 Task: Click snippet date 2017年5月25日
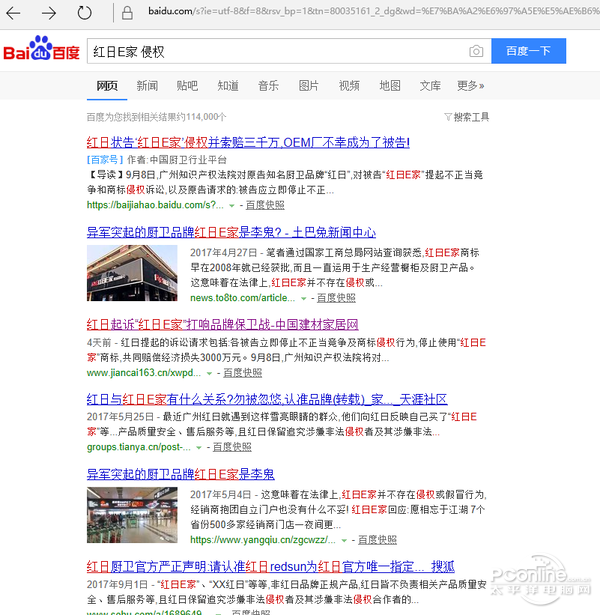click(120, 417)
